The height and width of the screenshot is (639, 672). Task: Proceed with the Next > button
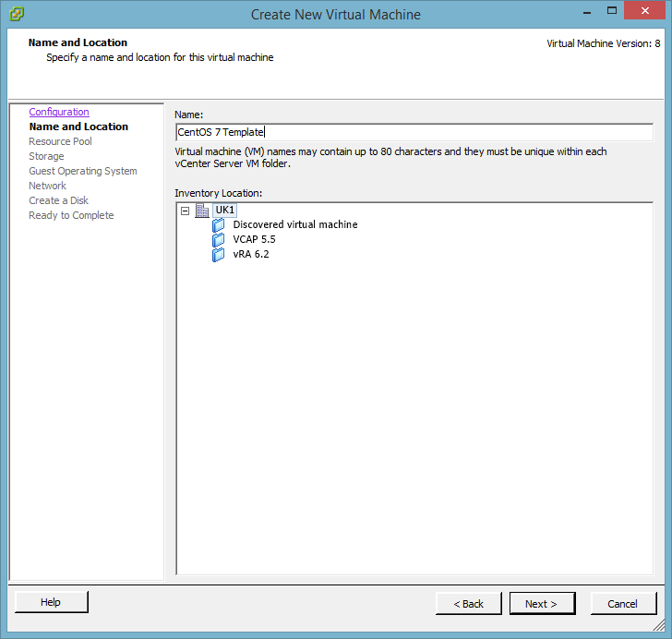coord(542,603)
